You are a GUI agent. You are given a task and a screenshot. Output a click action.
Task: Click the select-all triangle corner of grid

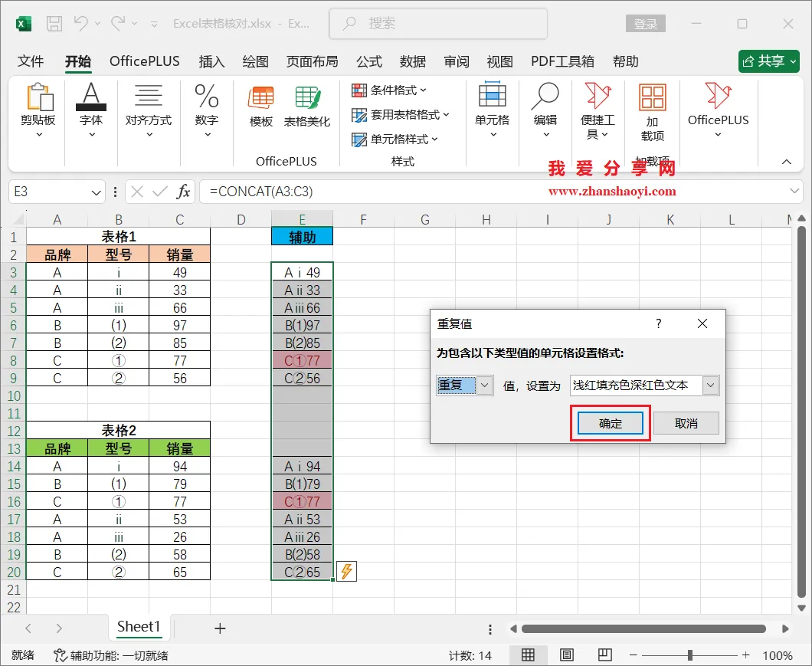click(17, 219)
